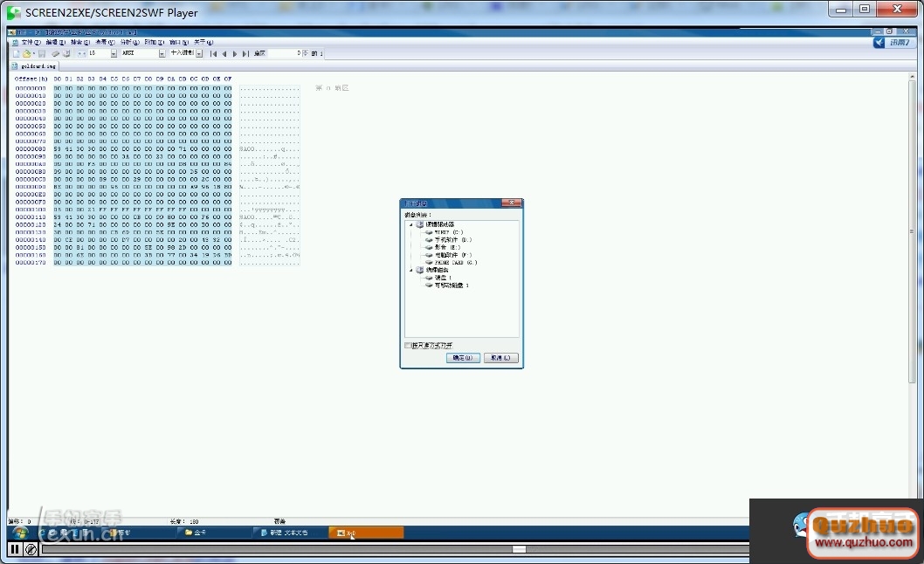The height and width of the screenshot is (564, 924).
Task: Click the player seek bar handle
Action: [x=519, y=549]
